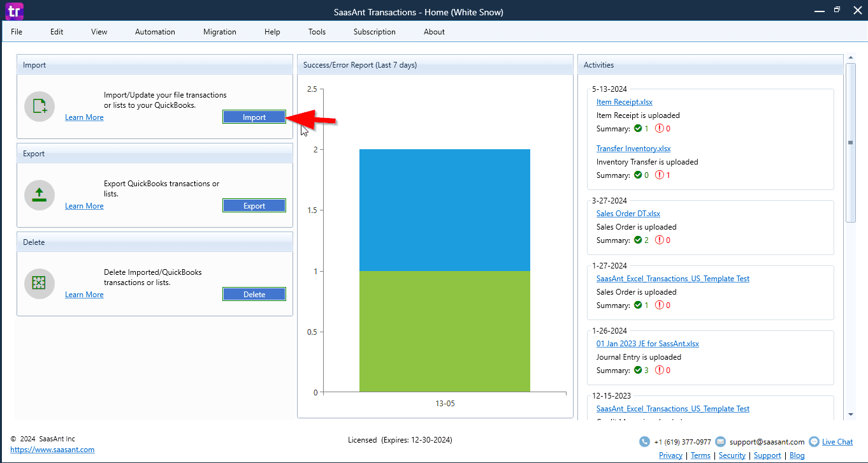Click error icon under Sales Order DT.xlsx
This screenshot has width=868, height=463.
(x=660, y=240)
